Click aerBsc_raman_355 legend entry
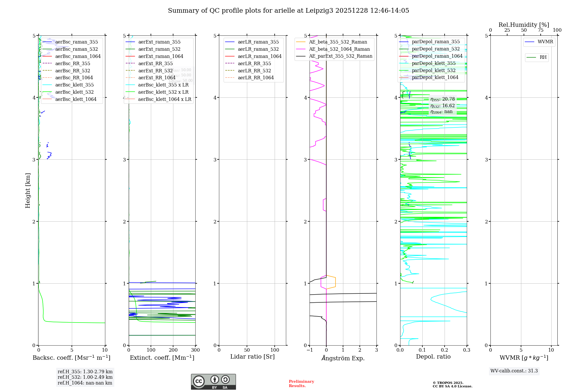 [76, 42]
